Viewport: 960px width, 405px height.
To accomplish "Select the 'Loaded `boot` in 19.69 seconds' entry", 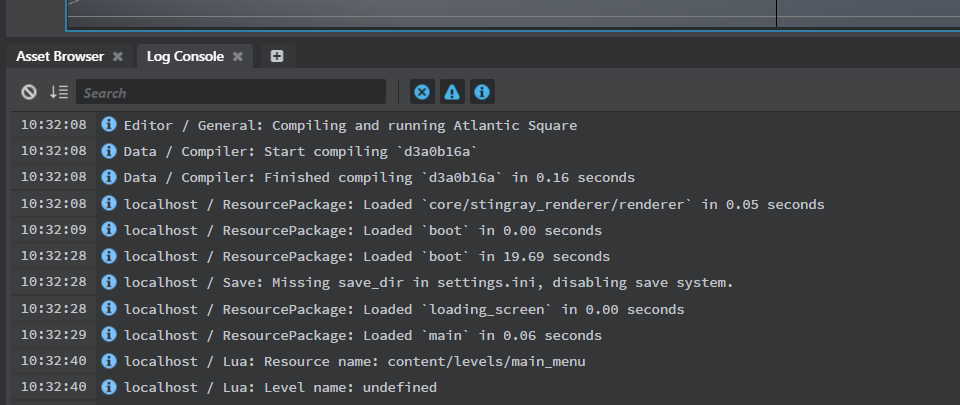I will [x=366, y=256].
